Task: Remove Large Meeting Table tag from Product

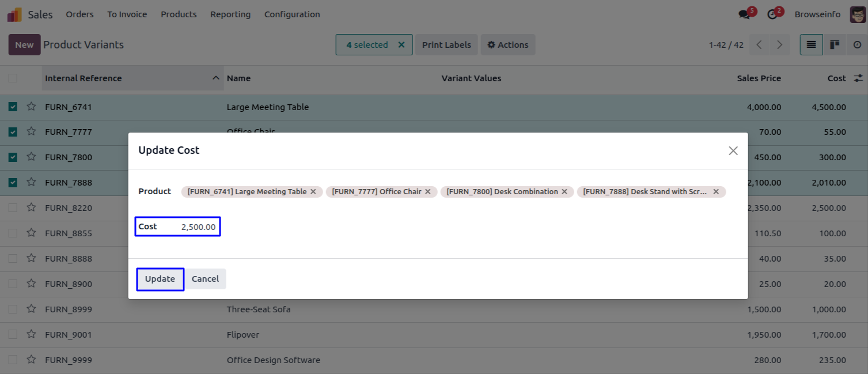Action: pyautogui.click(x=313, y=192)
